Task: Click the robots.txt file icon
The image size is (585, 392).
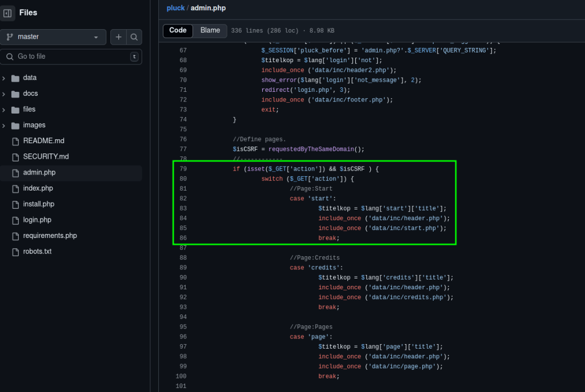Action: pos(15,252)
